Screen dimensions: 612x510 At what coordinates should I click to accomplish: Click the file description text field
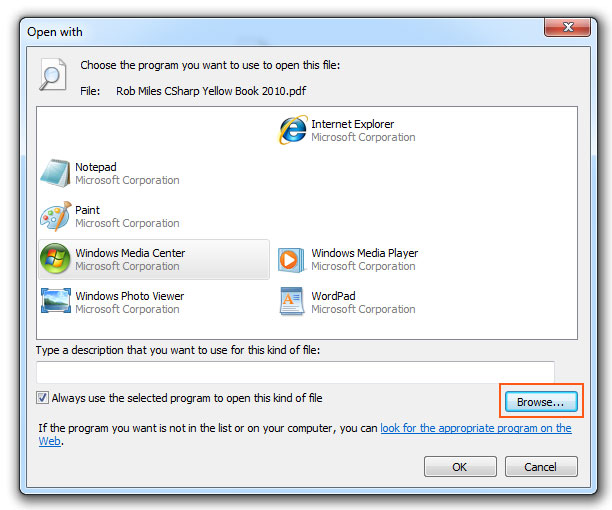[x=295, y=372]
